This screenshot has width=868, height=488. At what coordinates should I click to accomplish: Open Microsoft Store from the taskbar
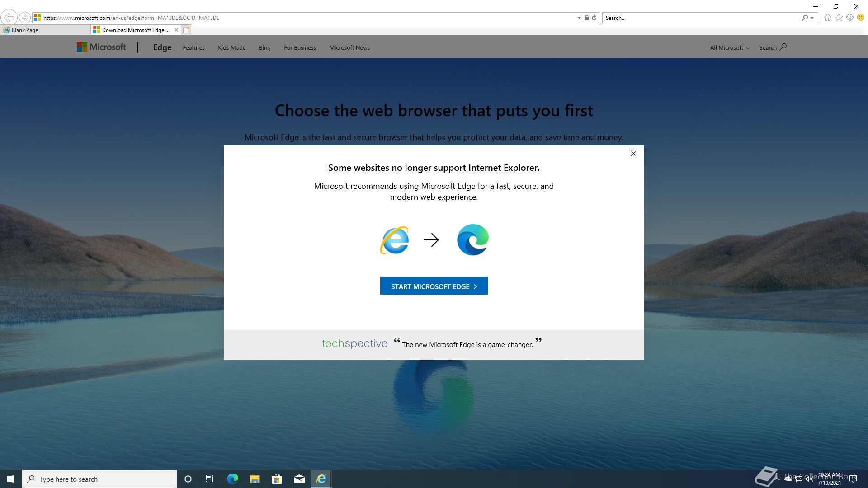pyautogui.click(x=277, y=479)
